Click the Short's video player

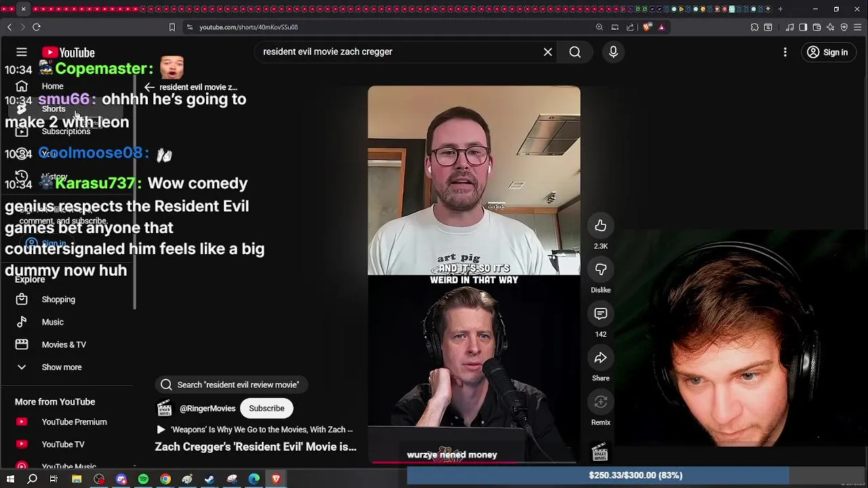(x=474, y=274)
